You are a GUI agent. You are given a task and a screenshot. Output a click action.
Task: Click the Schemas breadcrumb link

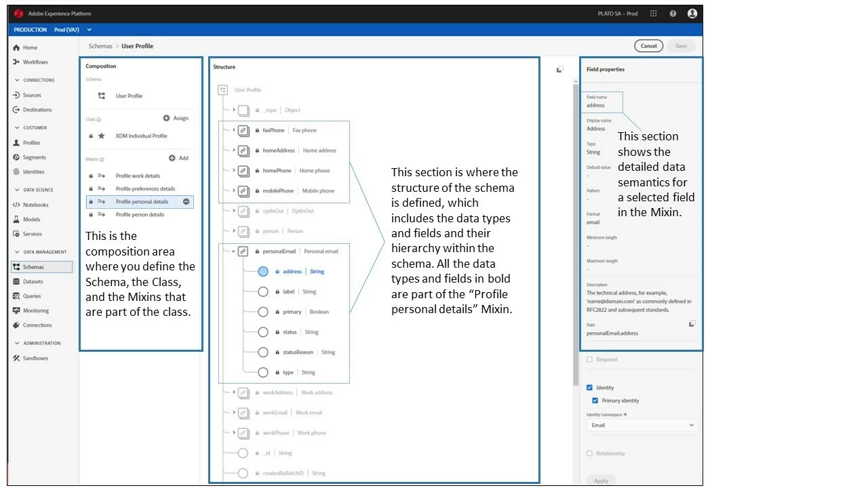pos(100,46)
